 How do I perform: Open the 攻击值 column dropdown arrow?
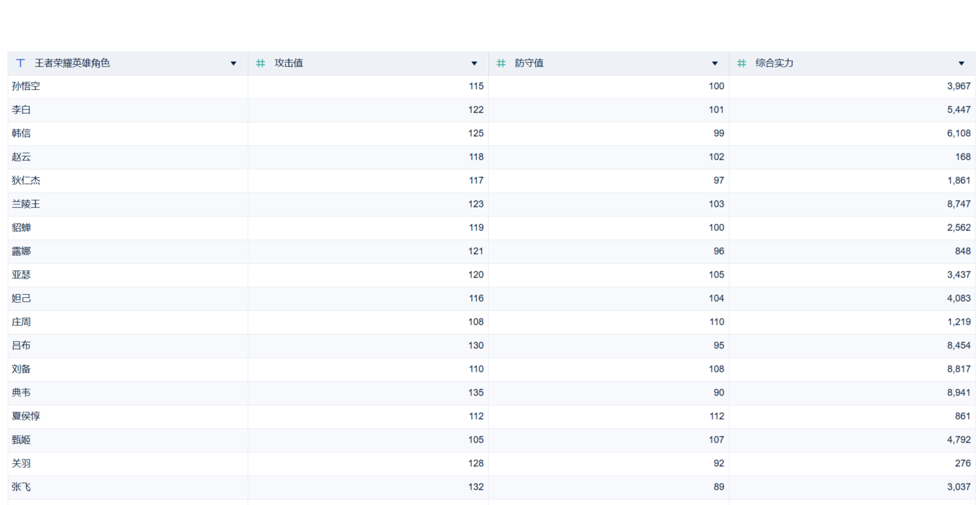(474, 63)
